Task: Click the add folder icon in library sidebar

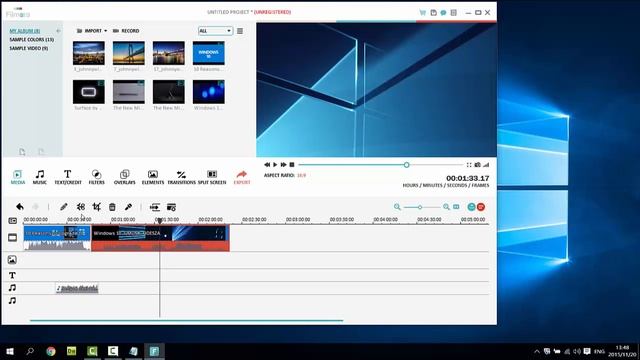Action: coord(22,152)
